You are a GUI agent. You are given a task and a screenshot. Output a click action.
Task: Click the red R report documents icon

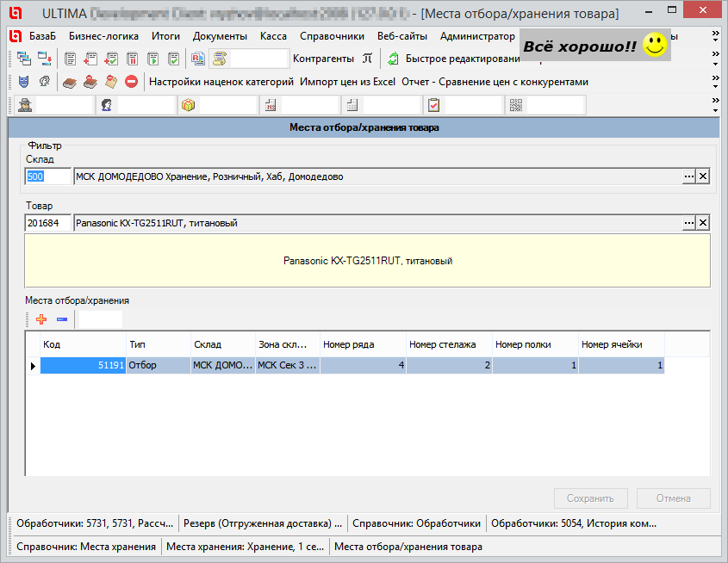click(x=198, y=59)
